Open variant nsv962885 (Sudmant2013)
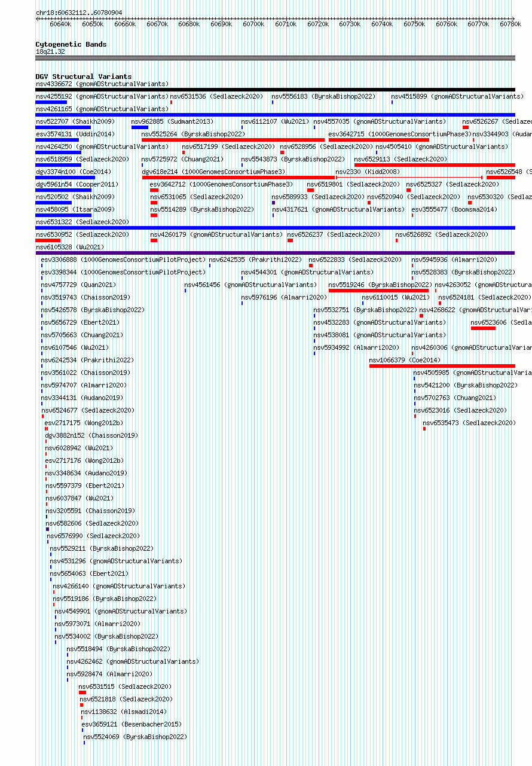532x766 pixels. point(172,121)
